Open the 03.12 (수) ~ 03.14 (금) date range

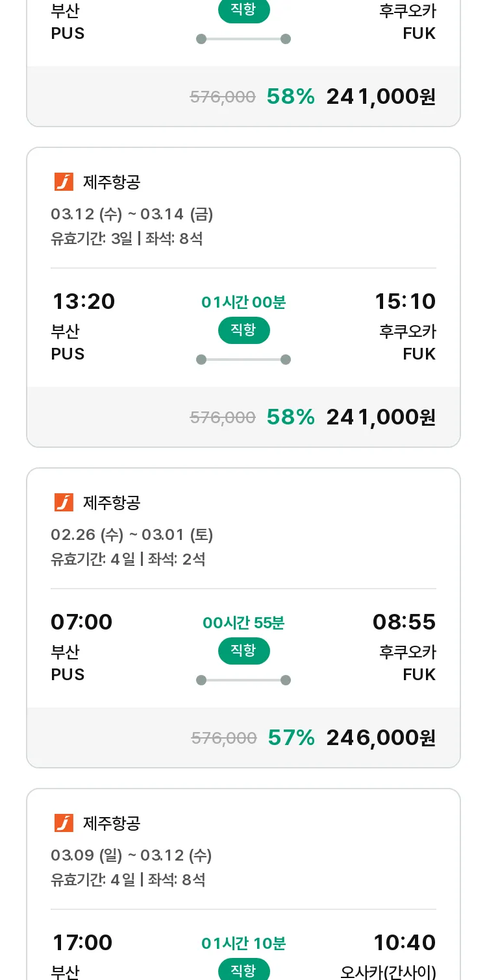132,214
